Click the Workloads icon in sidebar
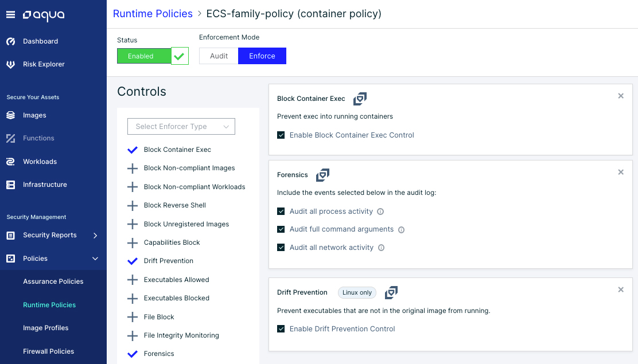The height and width of the screenshot is (364, 638). coord(10,162)
